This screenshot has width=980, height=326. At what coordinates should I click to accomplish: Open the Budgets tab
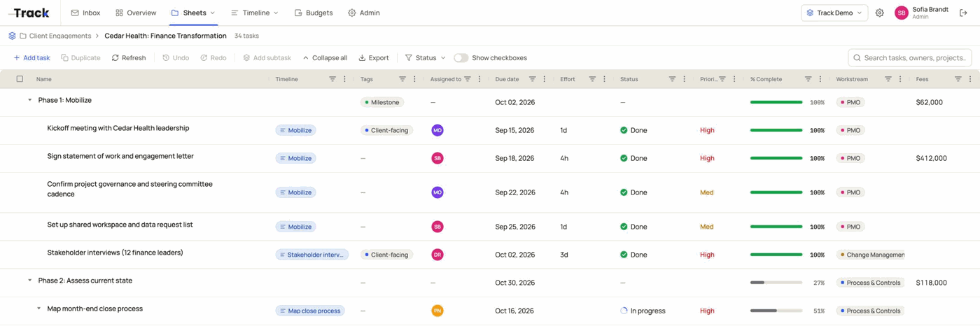[x=314, y=13]
